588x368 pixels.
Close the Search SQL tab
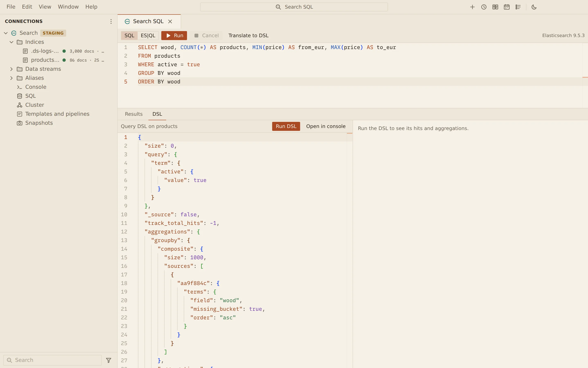pyautogui.click(x=170, y=21)
